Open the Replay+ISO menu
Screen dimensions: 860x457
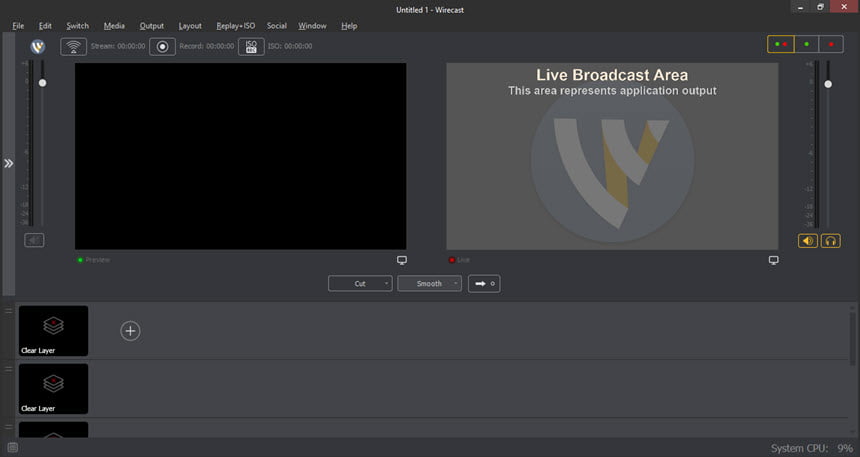tap(235, 26)
